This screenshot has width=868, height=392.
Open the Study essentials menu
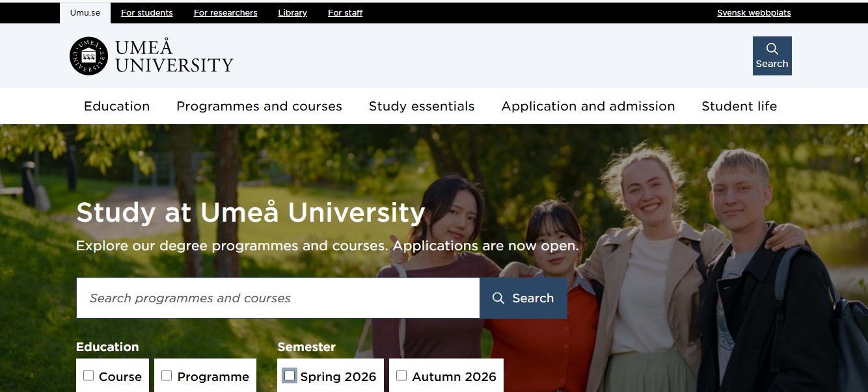pos(421,106)
